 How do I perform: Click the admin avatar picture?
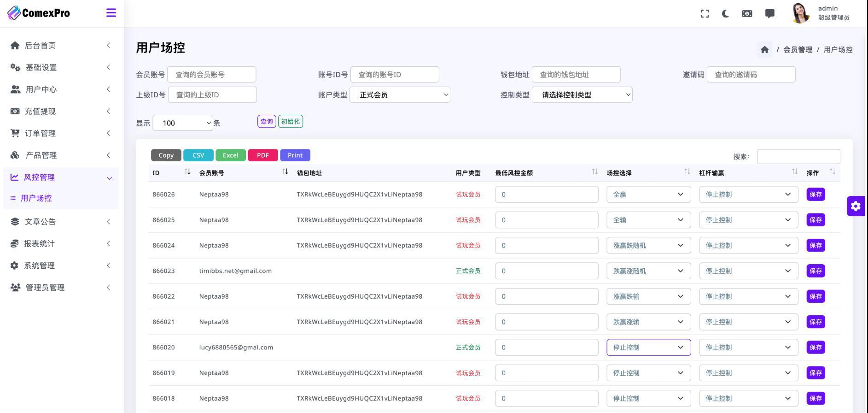[x=801, y=13]
